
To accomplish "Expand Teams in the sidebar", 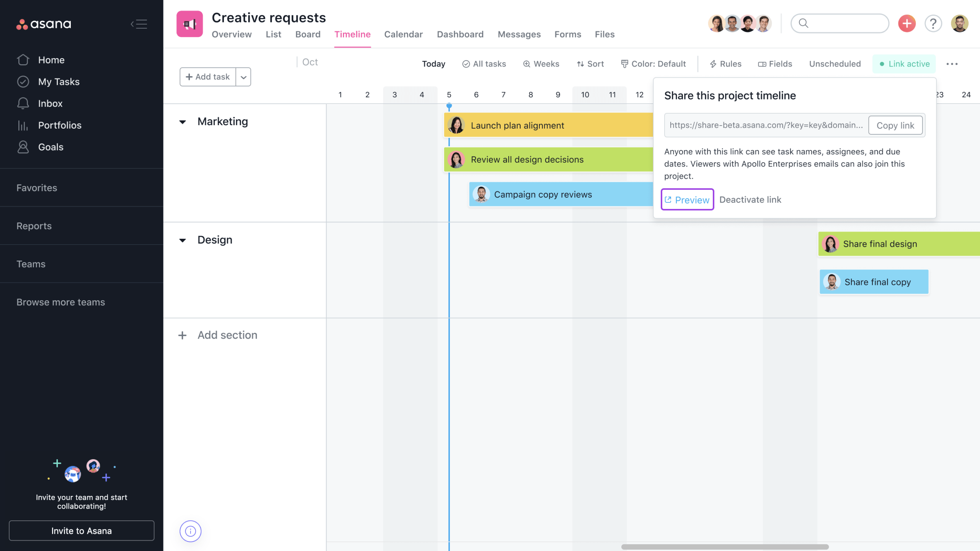I will point(31,264).
